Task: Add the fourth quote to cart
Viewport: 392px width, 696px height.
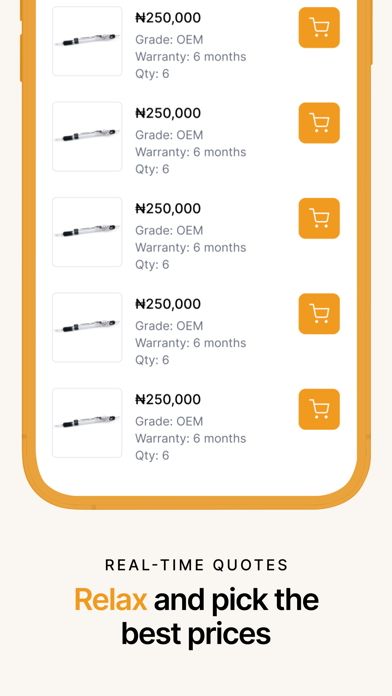Action: [x=319, y=314]
